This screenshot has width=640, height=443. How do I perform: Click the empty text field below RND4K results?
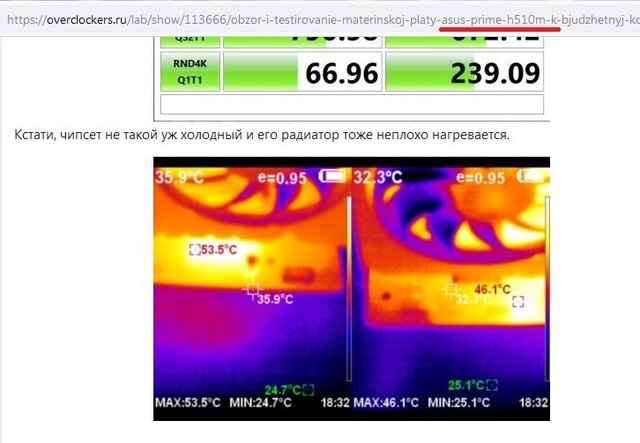352,104
